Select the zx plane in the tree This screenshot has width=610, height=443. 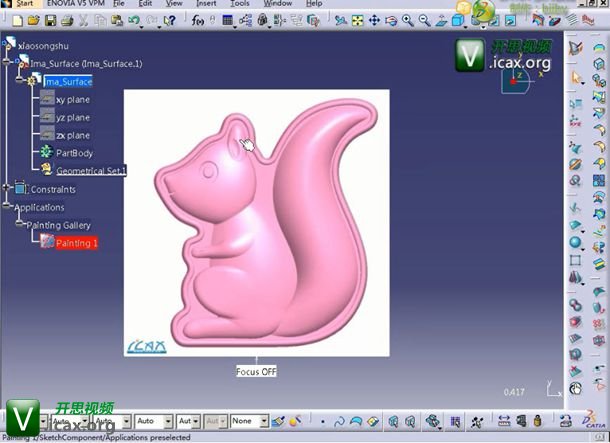tap(73, 136)
